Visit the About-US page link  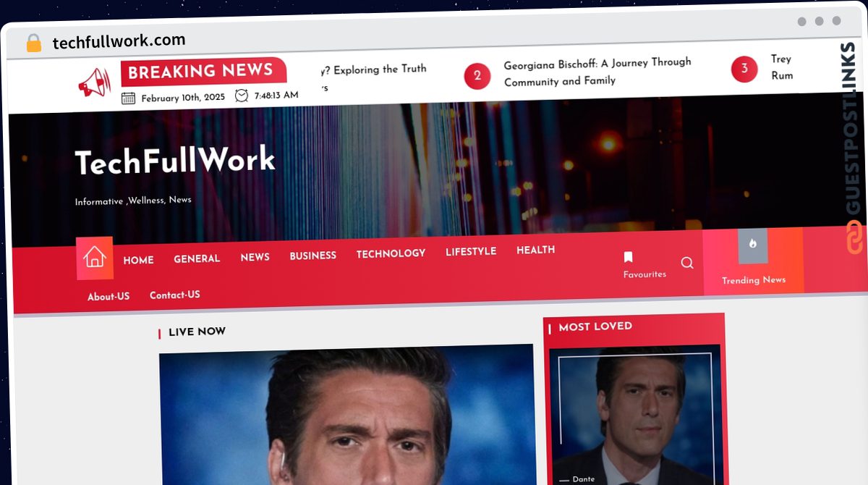(x=109, y=297)
